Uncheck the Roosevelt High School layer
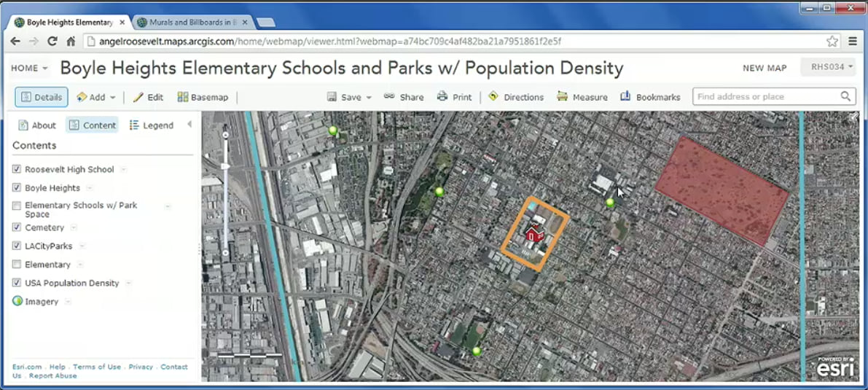 [x=17, y=169]
